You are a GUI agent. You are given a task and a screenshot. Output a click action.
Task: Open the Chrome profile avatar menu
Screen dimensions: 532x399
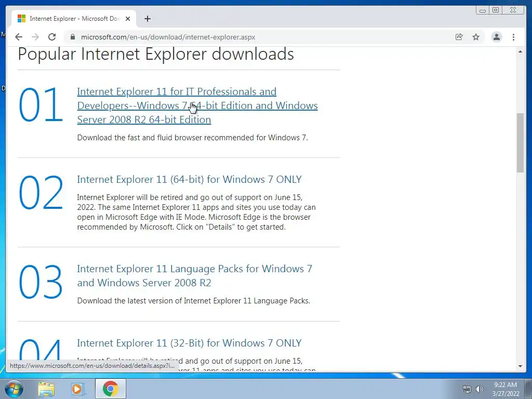pos(496,37)
